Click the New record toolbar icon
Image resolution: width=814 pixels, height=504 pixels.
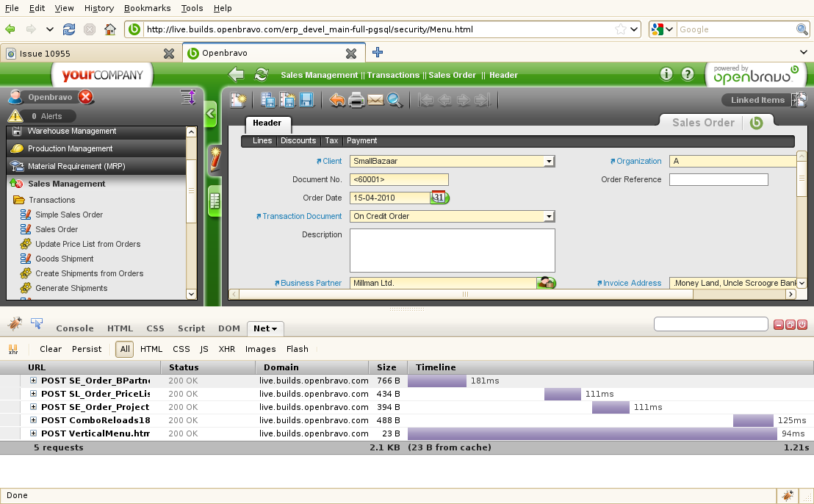(237, 101)
